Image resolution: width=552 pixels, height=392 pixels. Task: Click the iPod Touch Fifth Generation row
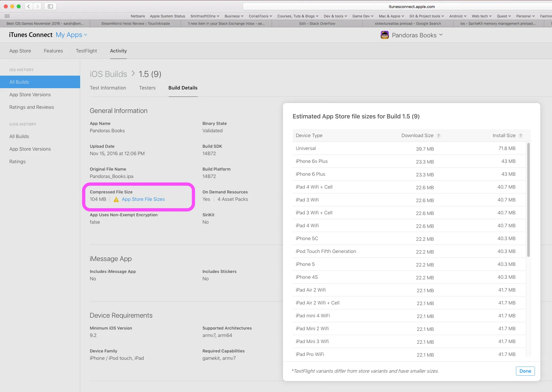(x=409, y=251)
